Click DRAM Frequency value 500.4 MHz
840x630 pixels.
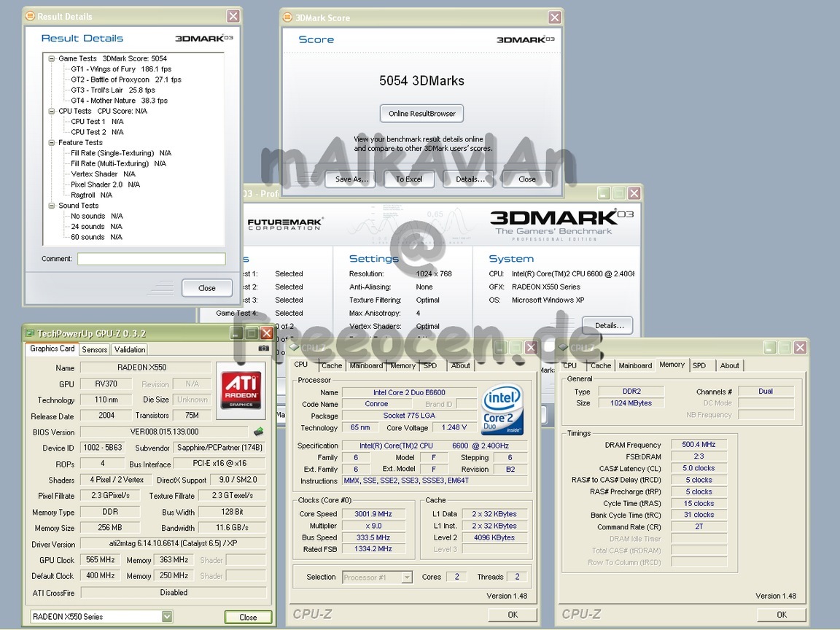(x=699, y=445)
